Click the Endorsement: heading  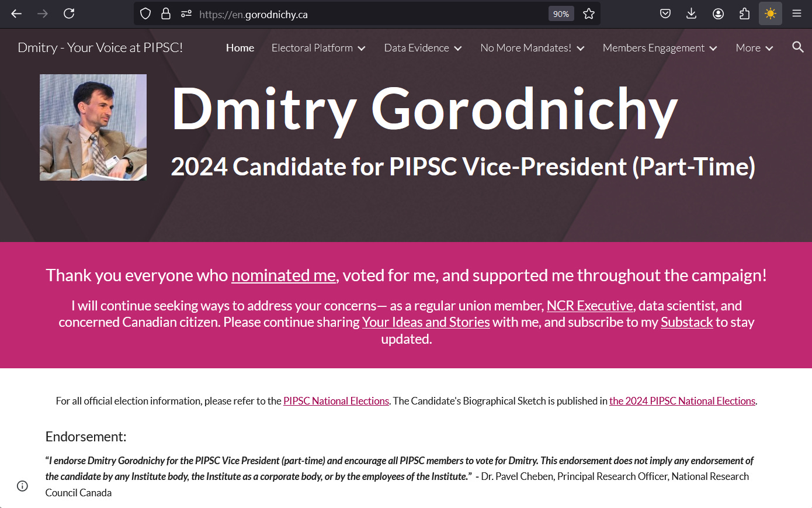pyautogui.click(x=86, y=437)
